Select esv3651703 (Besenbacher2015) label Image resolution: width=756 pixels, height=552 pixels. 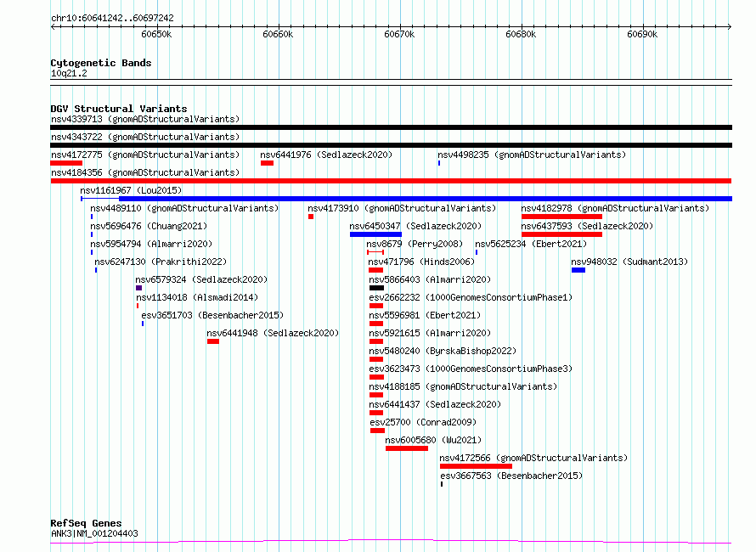(212, 315)
